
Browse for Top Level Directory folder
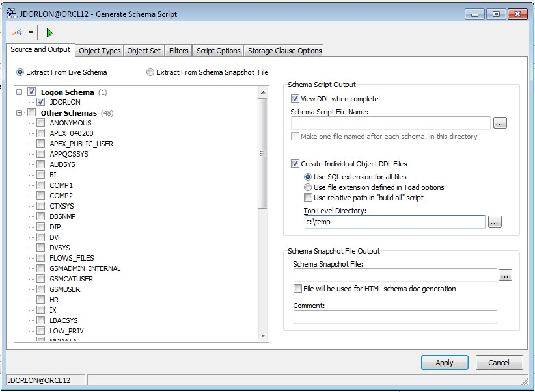[x=495, y=222]
